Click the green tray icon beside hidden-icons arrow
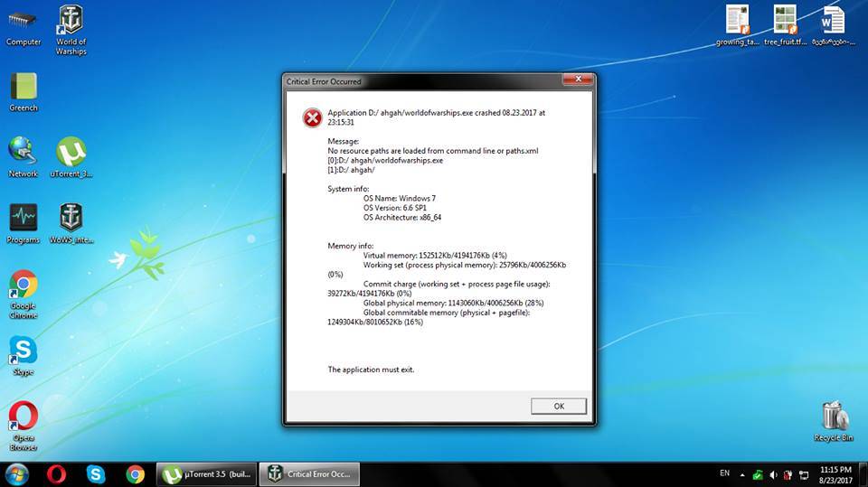Screen dimensions: 868x487 tap(758, 475)
